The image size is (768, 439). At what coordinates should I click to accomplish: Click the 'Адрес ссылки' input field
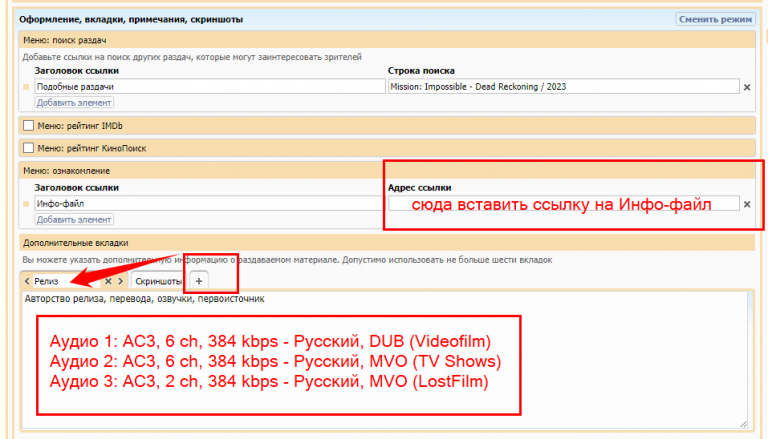click(x=564, y=204)
